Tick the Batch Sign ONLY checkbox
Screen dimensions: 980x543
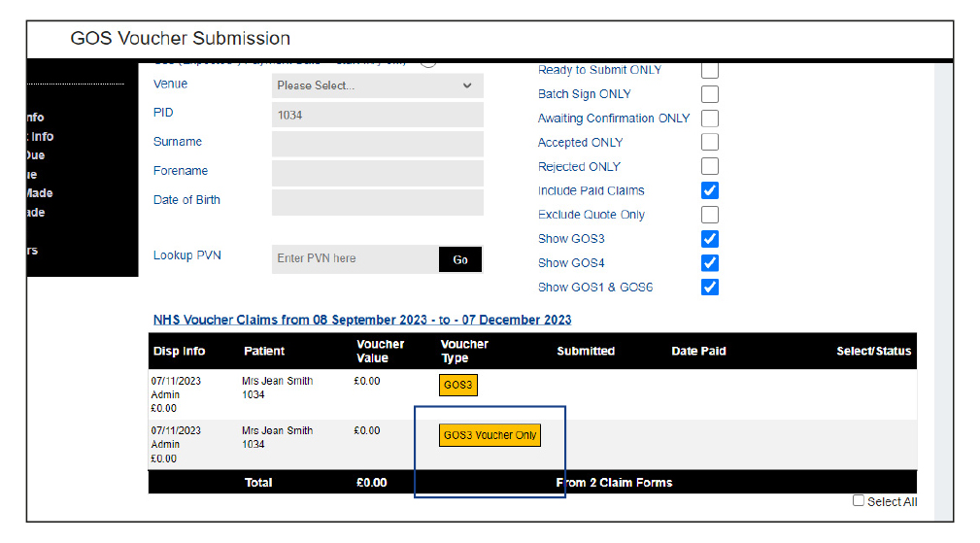point(710,94)
